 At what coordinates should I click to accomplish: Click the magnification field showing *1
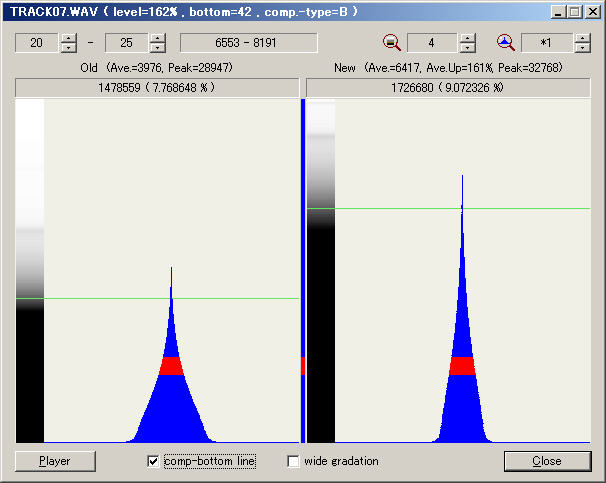[x=546, y=43]
